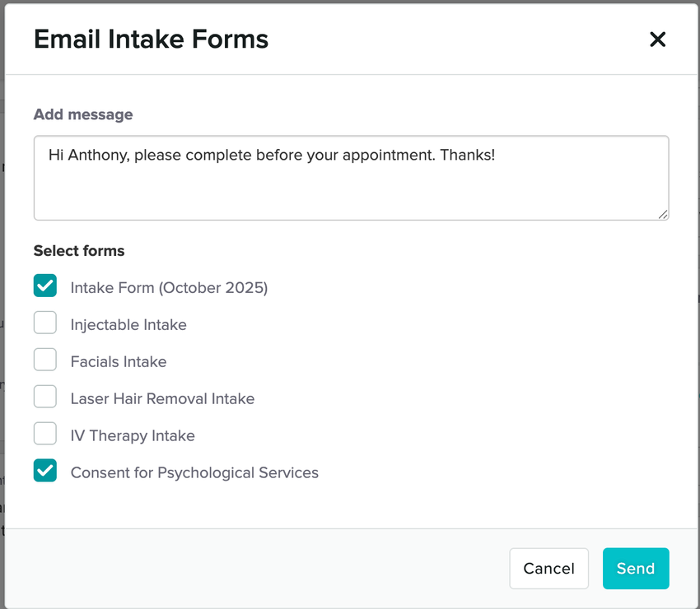The height and width of the screenshot is (609, 700).
Task: Cancel sending the intake forms
Action: [x=548, y=569]
